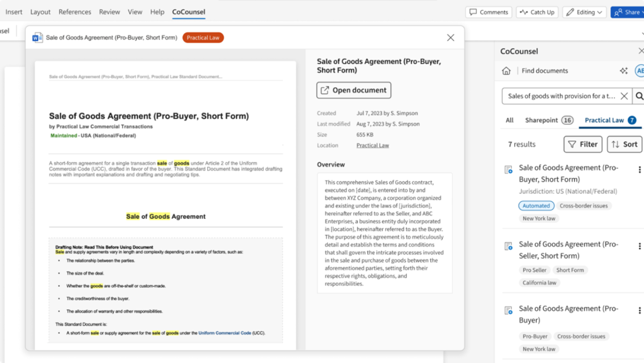Click the 'Maintained' status text in preview
Viewport: 644px width, 363px height.
click(x=64, y=136)
